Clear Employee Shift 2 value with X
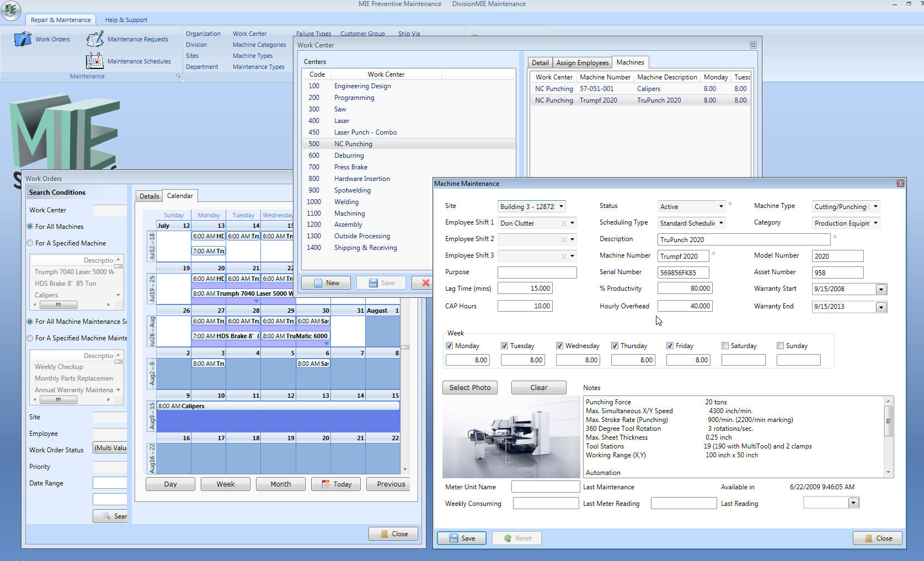The width and height of the screenshot is (924, 561). [564, 240]
